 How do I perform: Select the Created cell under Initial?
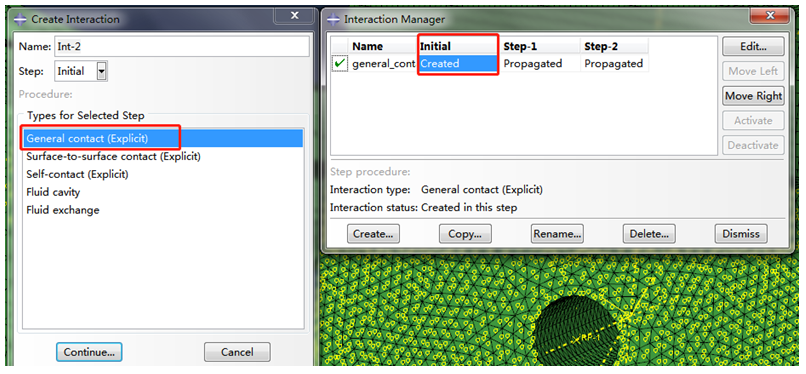[458, 64]
